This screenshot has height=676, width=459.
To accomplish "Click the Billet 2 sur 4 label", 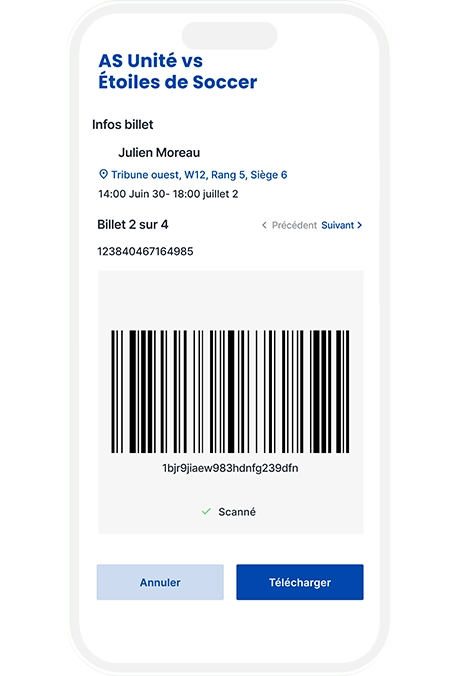I will click(133, 225).
